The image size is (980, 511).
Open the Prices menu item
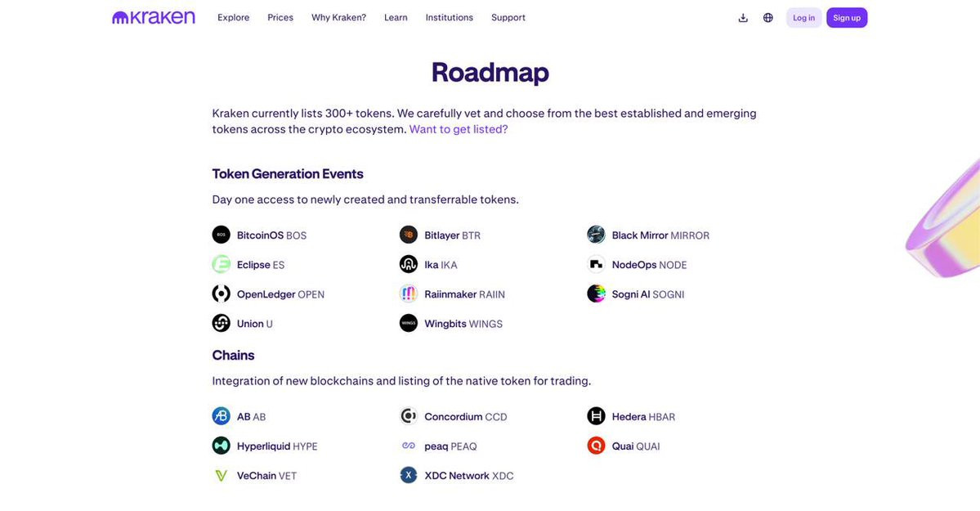pyautogui.click(x=280, y=17)
